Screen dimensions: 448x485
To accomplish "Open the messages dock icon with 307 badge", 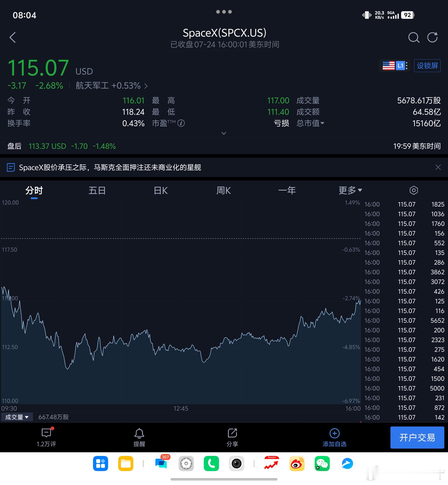I will [161, 464].
